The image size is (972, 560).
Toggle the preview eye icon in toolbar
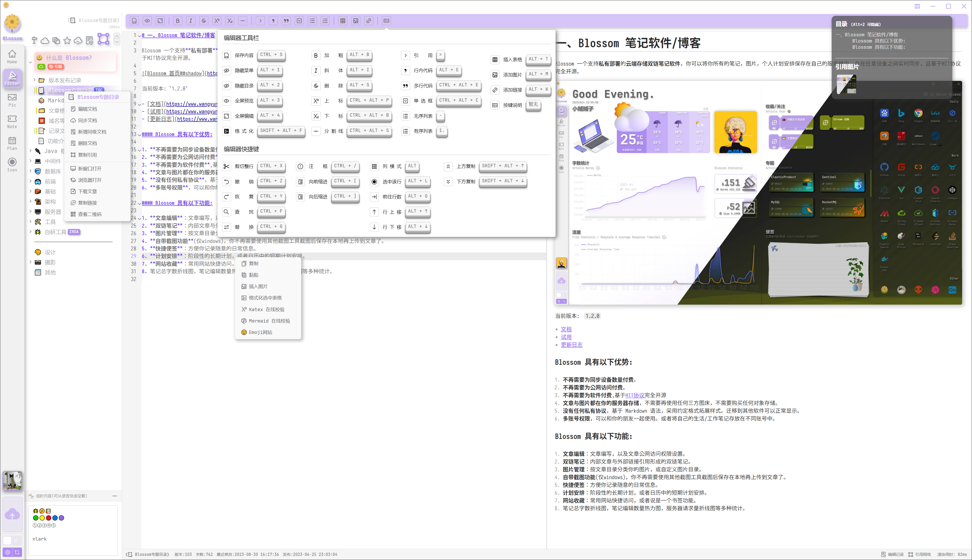pyautogui.click(x=147, y=21)
